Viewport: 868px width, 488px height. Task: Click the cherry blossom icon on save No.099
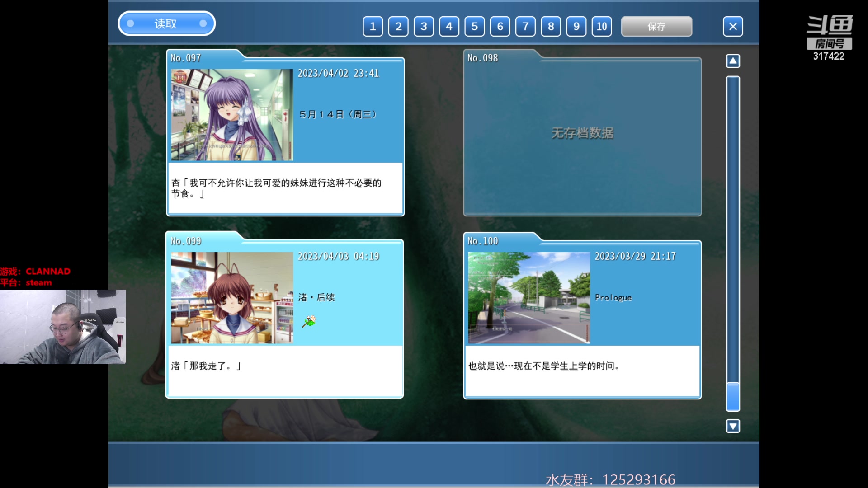coord(309,321)
